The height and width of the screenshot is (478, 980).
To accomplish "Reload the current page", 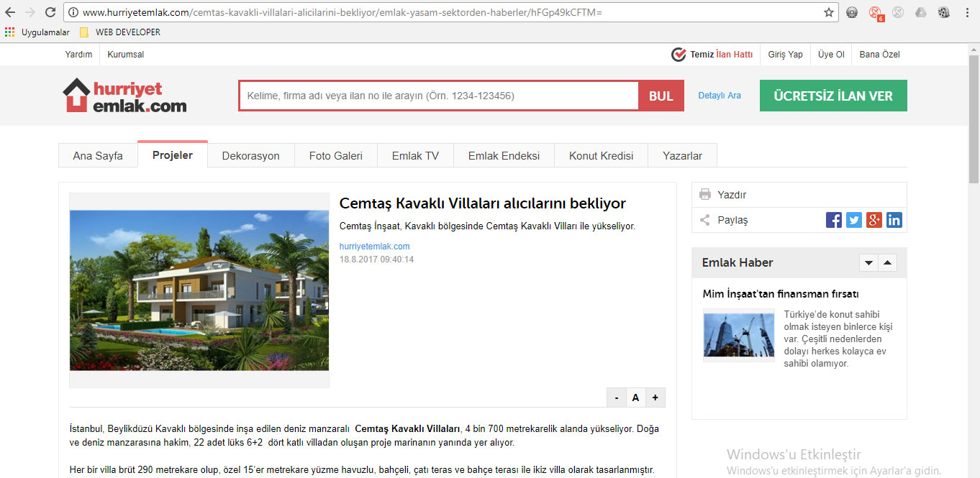I will [x=50, y=12].
